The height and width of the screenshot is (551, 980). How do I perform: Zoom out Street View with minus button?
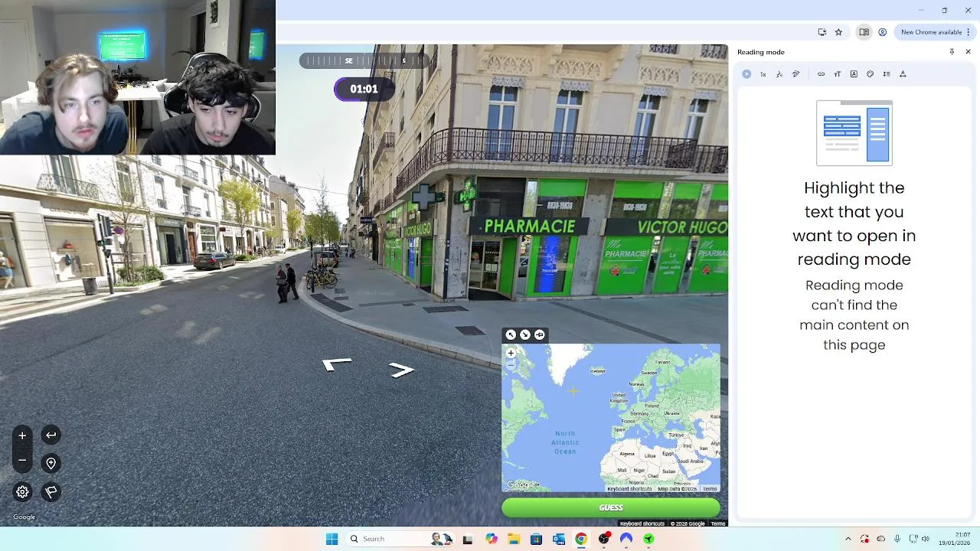point(22,460)
